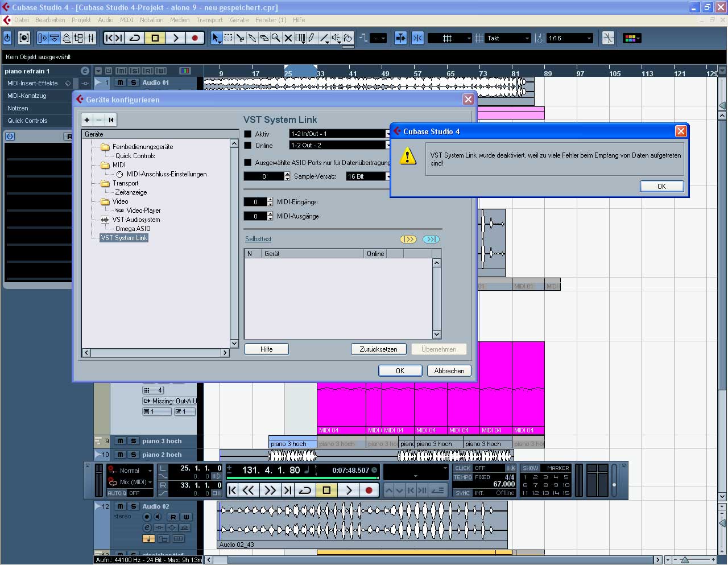This screenshot has width=728, height=565.
Task: Toggle CLICK metronome in transport panel
Action: [x=463, y=468]
